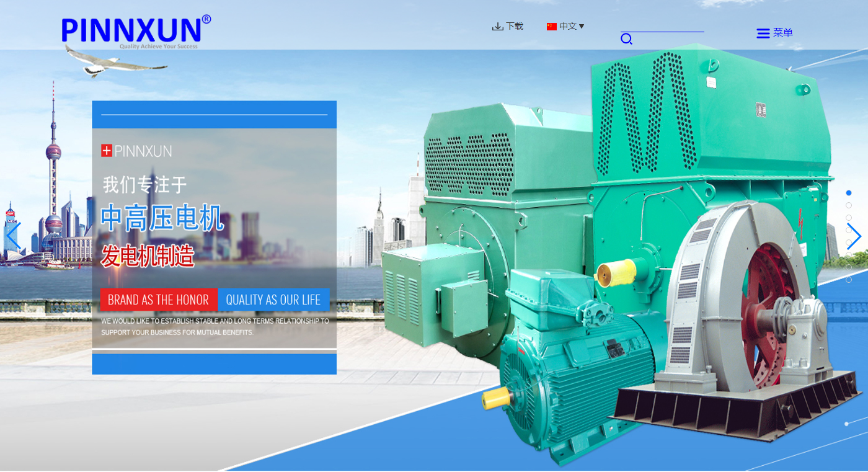Jump to the last carousel slide dot
868x472 pixels.
point(849,280)
